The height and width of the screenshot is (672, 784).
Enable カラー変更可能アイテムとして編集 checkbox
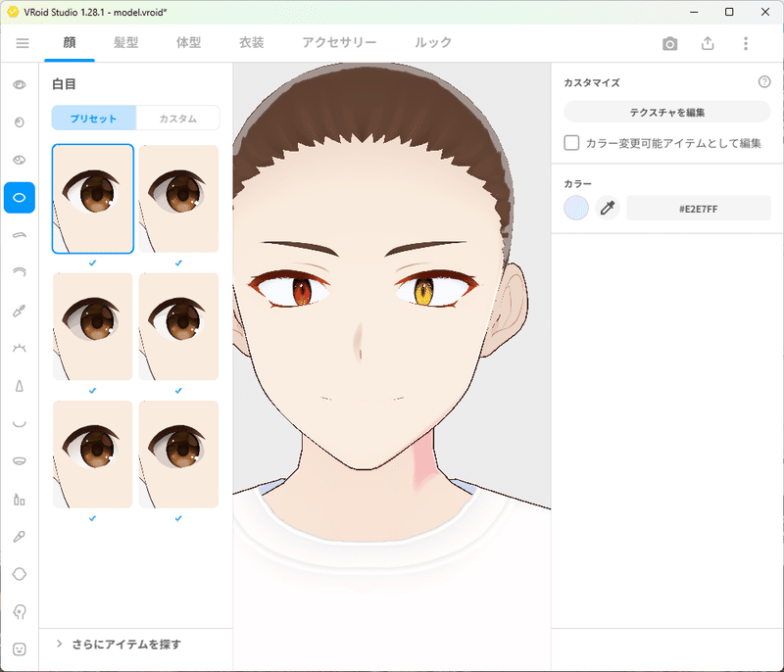[571, 143]
